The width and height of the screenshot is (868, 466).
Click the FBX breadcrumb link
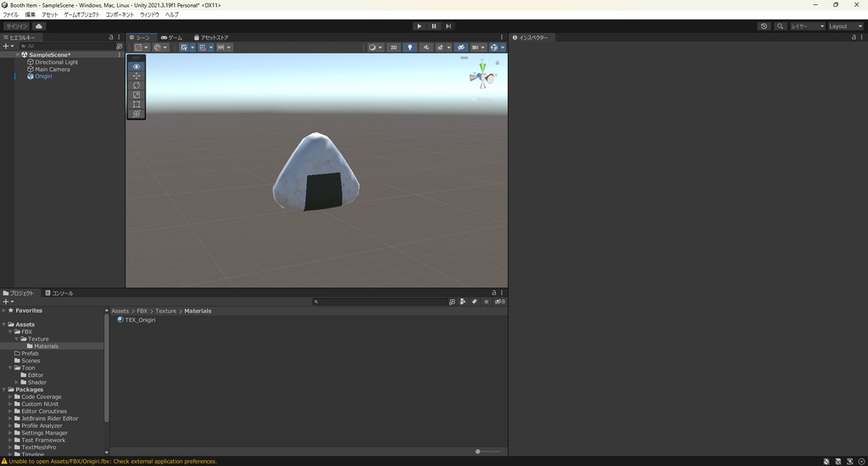click(142, 311)
